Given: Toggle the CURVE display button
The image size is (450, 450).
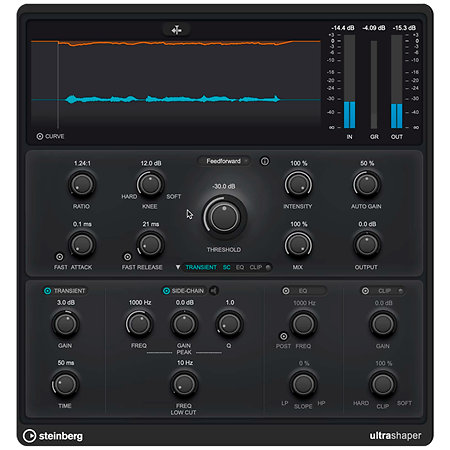Looking at the screenshot, I should pyautogui.click(x=40, y=136).
